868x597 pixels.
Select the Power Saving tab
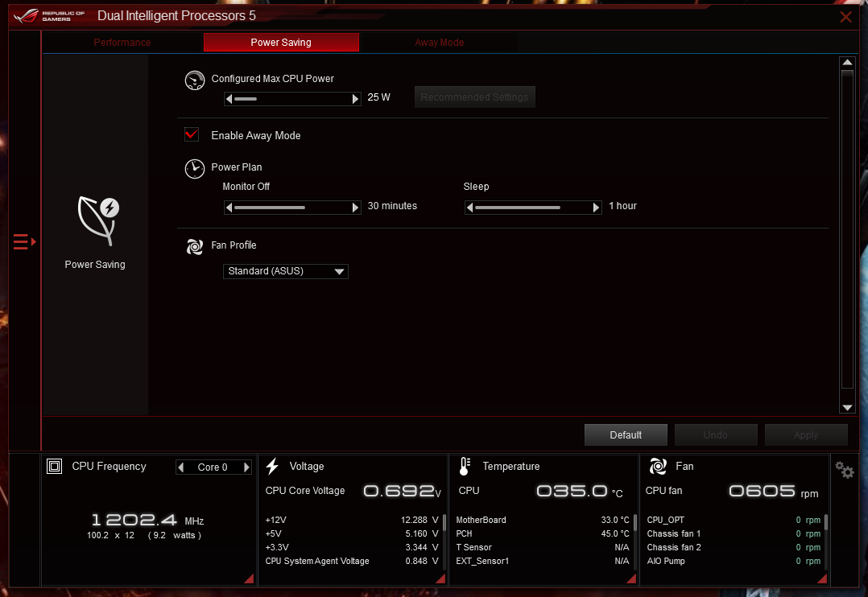pos(281,43)
